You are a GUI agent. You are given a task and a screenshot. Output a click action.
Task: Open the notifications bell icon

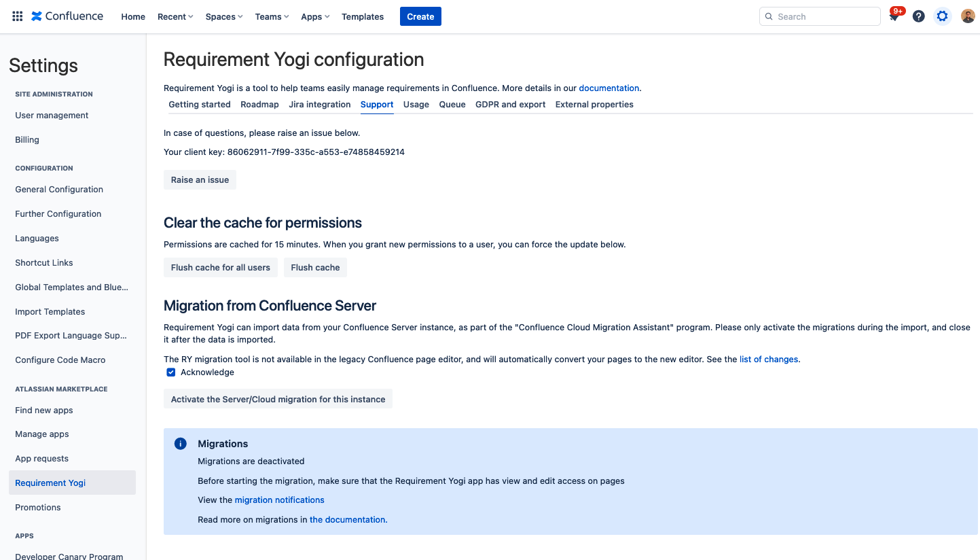point(894,16)
